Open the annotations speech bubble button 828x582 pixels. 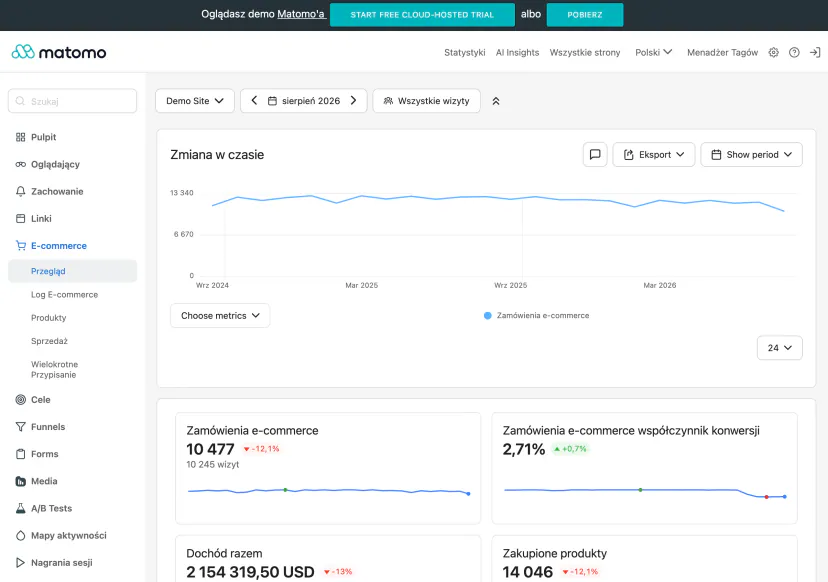tap(595, 155)
